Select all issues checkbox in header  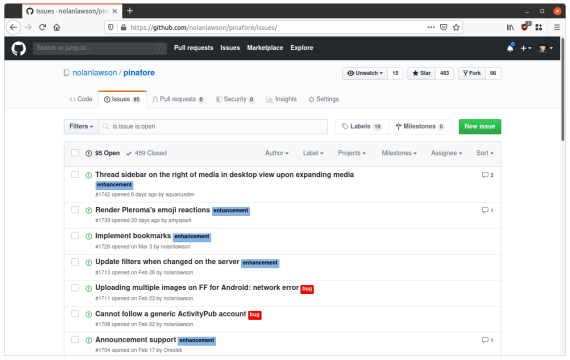(x=75, y=153)
